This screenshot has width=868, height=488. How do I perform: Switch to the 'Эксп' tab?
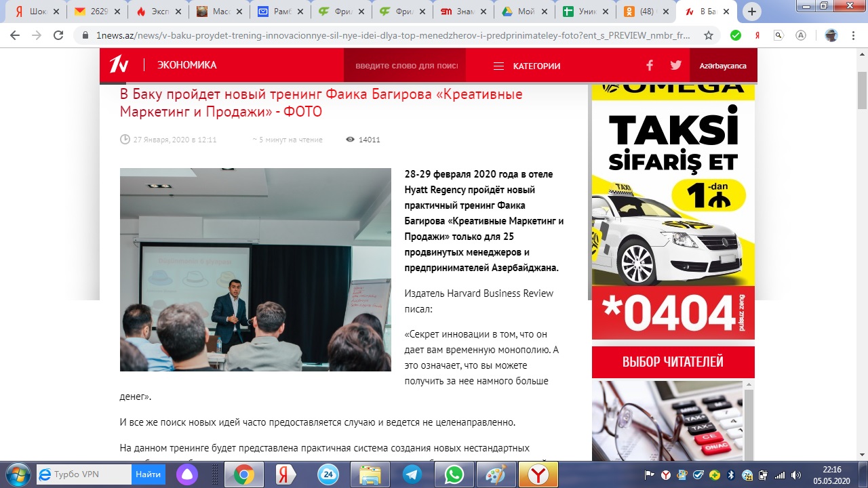point(159,12)
